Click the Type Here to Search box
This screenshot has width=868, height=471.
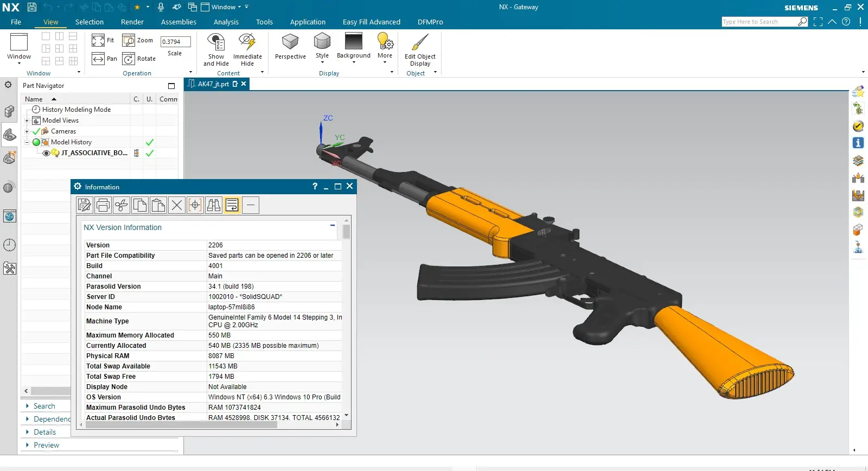point(759,22)
